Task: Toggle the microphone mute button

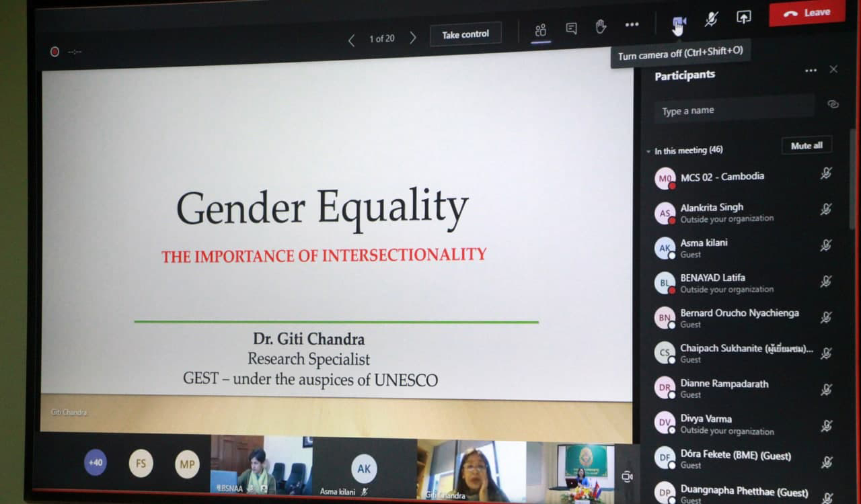Action: point(711,19)
